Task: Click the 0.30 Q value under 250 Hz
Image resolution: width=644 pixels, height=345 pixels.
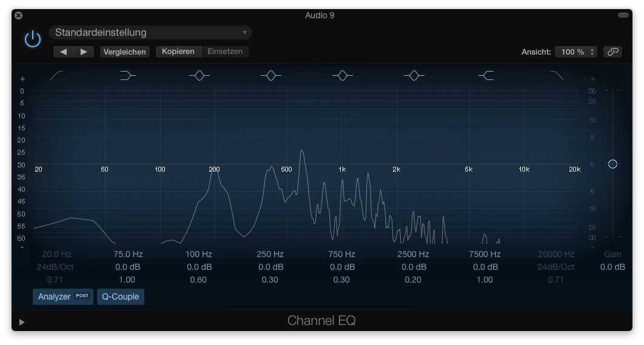Action: tap(270, 280)
